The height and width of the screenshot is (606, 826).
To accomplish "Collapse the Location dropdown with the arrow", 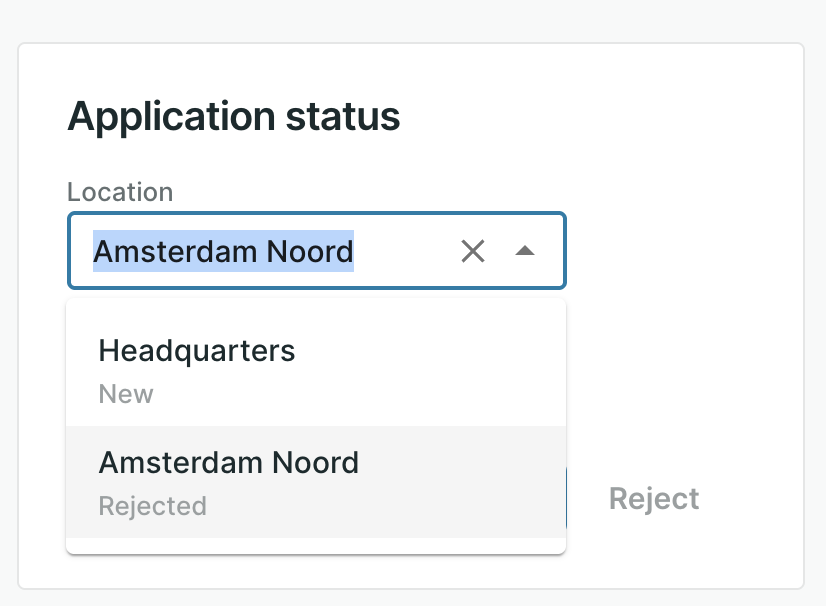I will pos(525,251).
